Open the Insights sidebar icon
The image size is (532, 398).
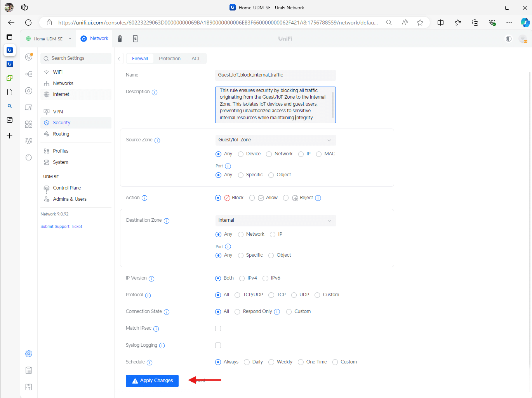click(29, 141)
